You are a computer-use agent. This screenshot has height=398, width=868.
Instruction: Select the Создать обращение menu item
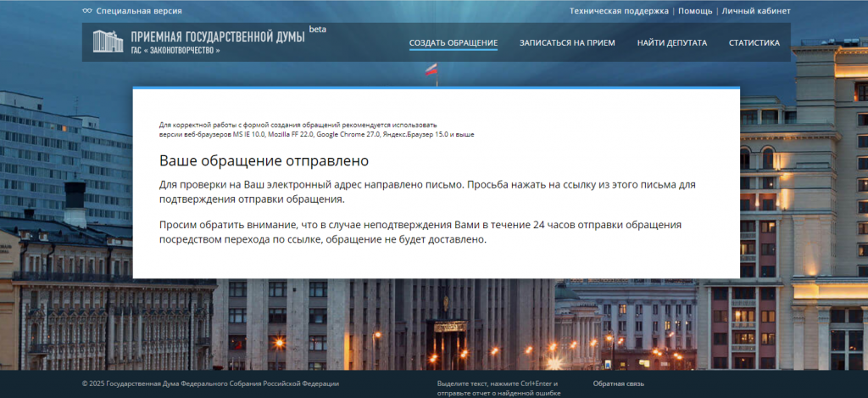click(453, 43)
